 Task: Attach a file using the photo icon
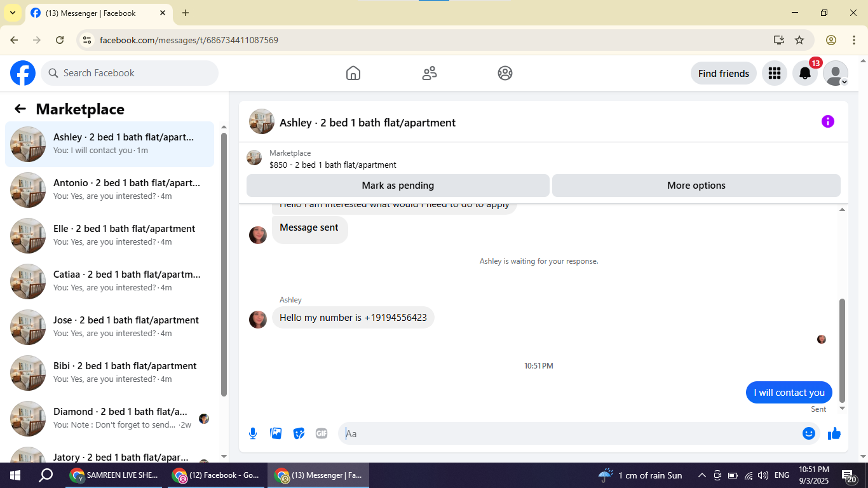click(x=276, y=433)
